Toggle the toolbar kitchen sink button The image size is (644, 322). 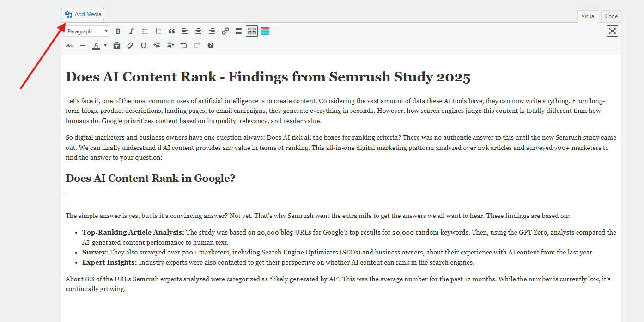(x=252, y=31)
